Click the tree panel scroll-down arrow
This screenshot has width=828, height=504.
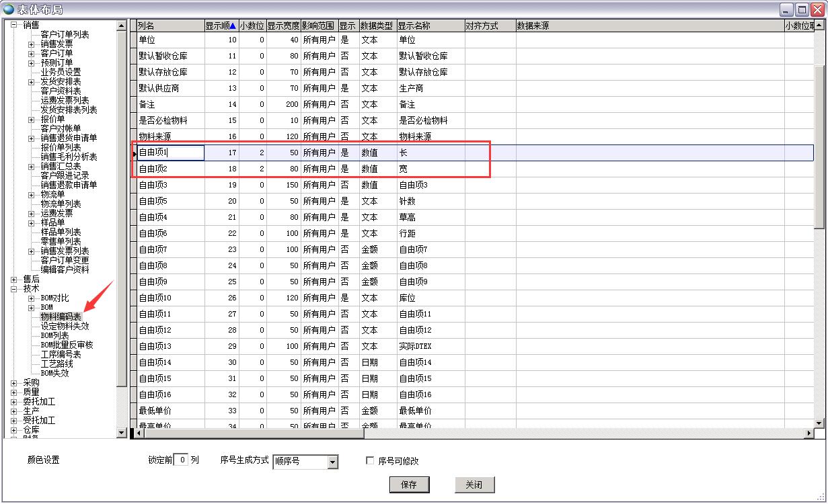pos(122,433)
